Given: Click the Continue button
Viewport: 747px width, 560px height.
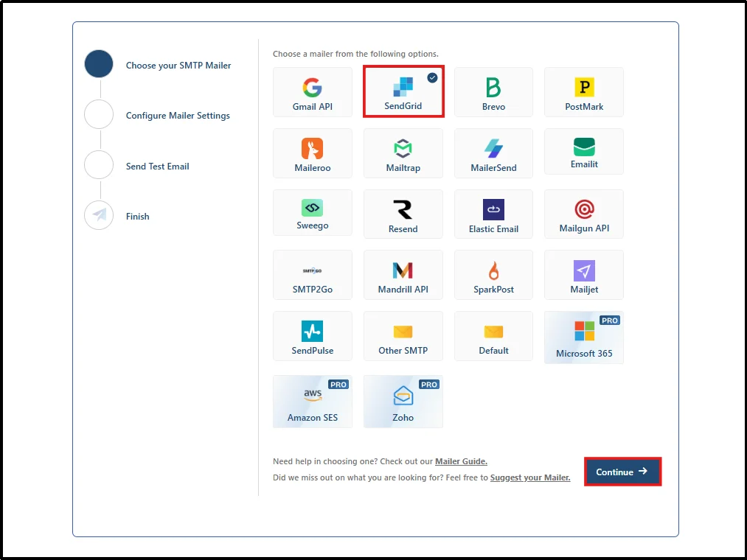Looking at the screenshot, I should click(x=622, y=472).
